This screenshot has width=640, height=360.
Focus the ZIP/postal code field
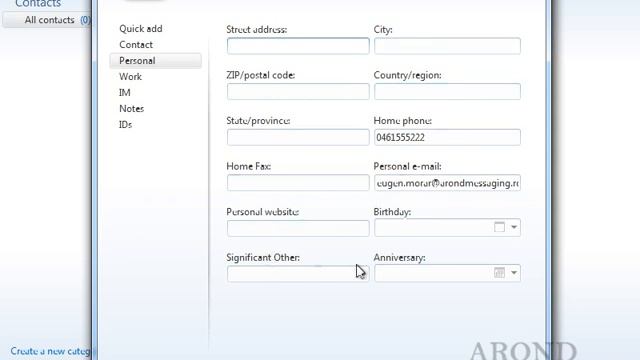pyautogui.click(x=298, y=91)
